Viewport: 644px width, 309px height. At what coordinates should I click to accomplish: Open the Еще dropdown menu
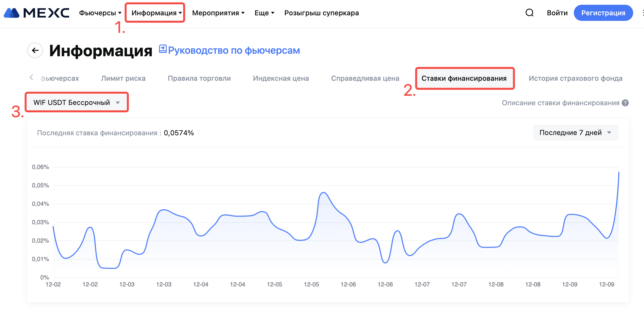coord(264,13)
